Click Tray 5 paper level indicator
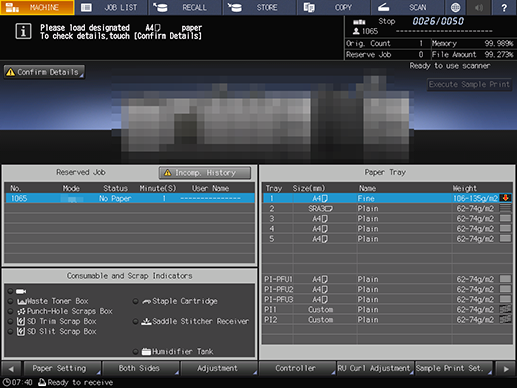The height and width of the screenshot is (388, 517). point(506,238)
